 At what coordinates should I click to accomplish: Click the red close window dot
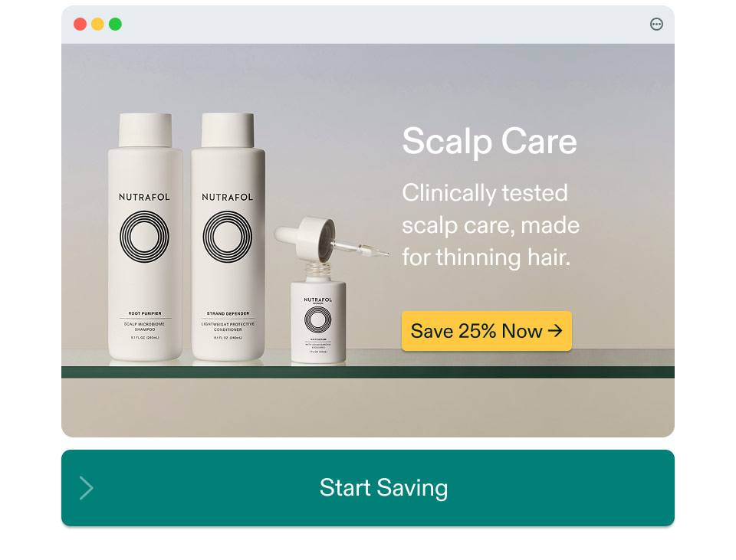point(80,24)
